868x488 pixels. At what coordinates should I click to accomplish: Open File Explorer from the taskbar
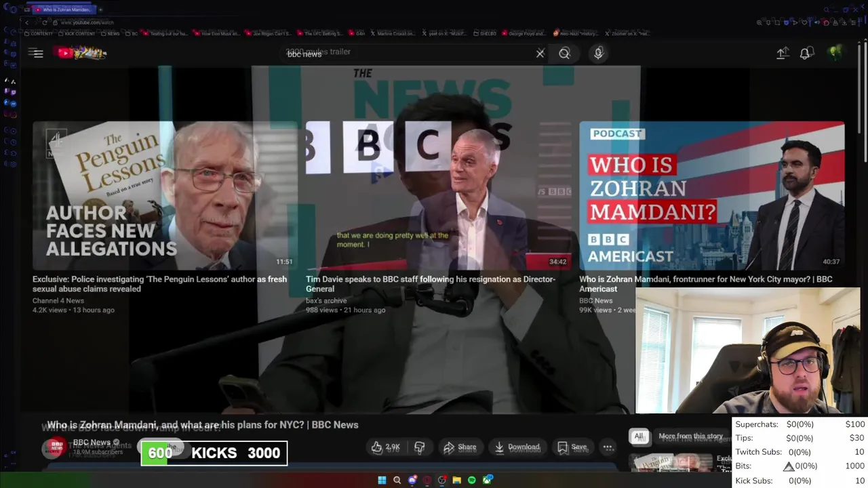457,480
